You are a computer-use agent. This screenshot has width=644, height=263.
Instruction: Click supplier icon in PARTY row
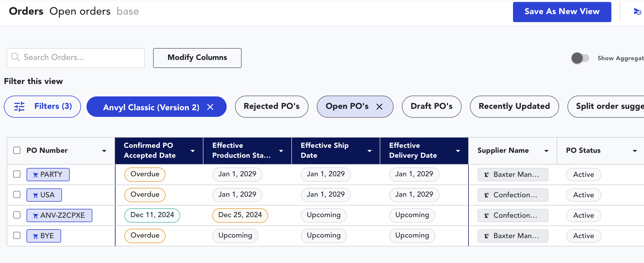[487, 175]
